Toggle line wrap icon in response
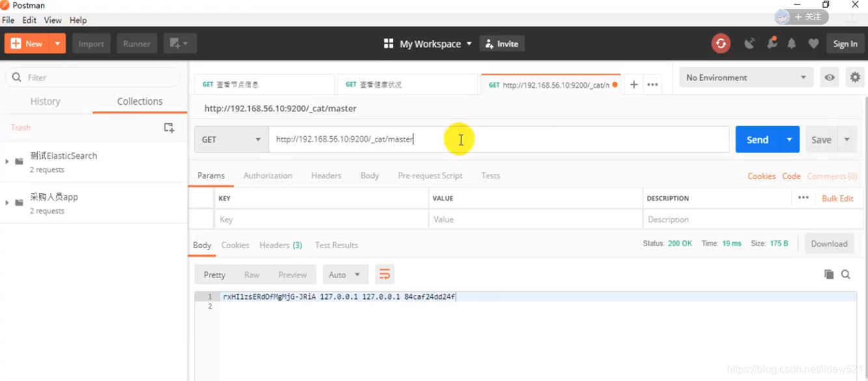The height and width of the screenshot is (381, 868). click(x=385, y=274)
